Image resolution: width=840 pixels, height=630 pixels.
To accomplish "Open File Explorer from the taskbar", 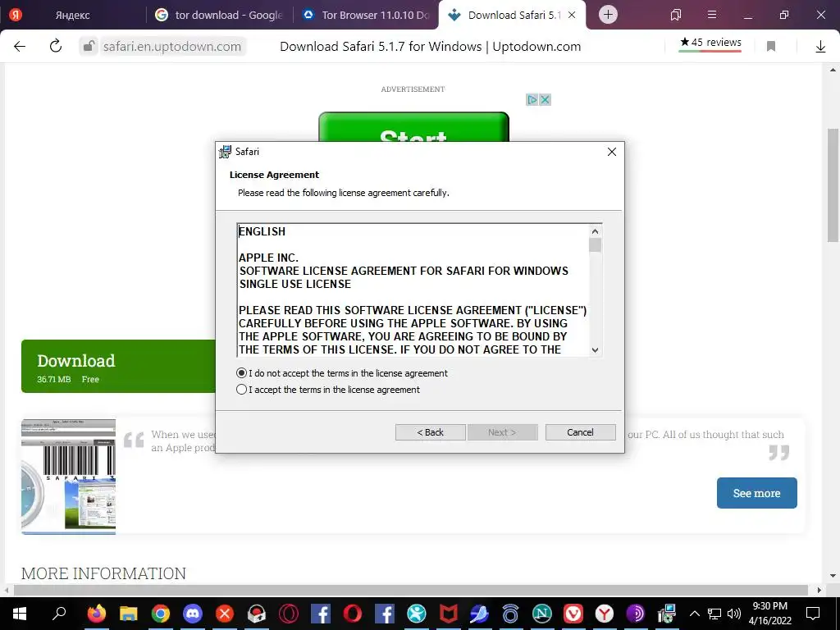I will point(129,613).
